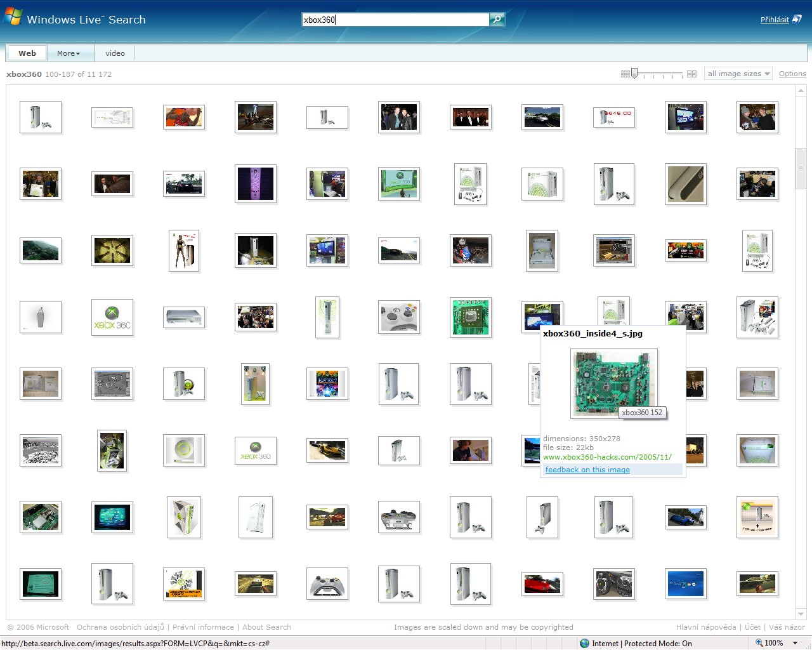Click feedback on this image
This screenshot has height=650, width=812.
[587, 470]
